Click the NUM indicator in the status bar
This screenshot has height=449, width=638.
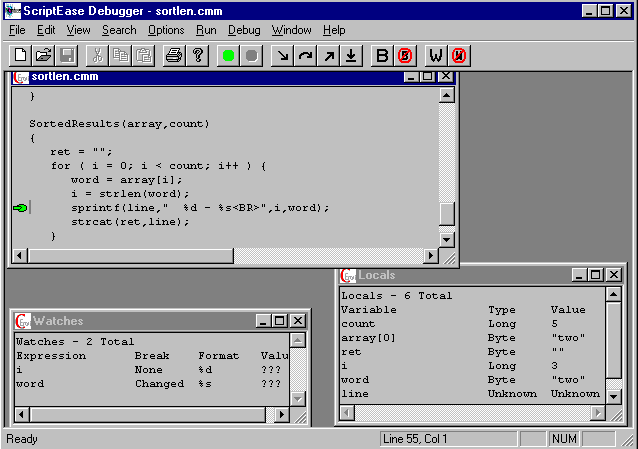(x=564, y=439)
